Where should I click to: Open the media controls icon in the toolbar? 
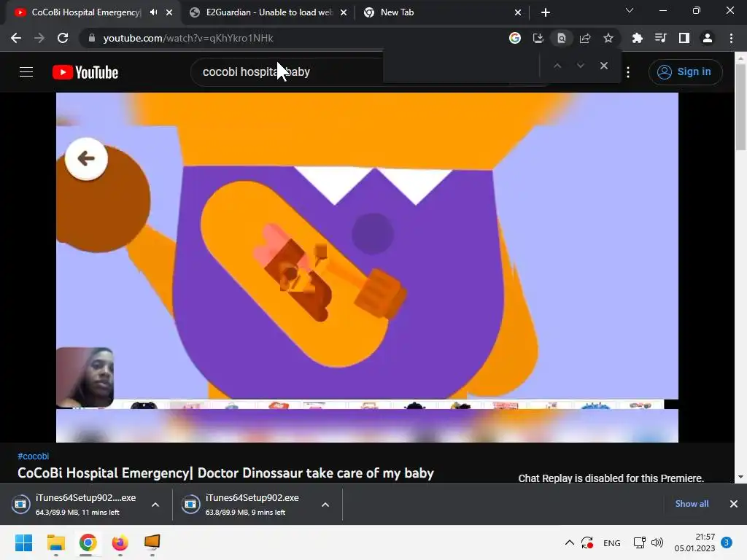(x=661, y=38)
